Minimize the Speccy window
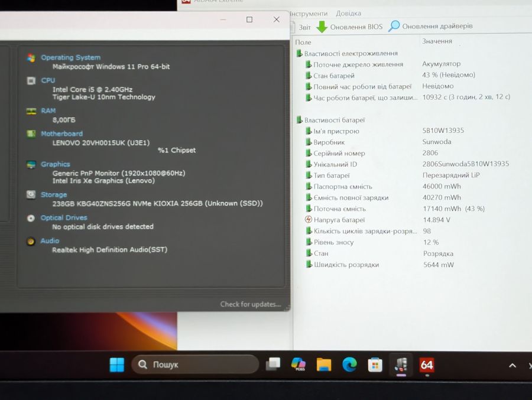 point(223,19)
